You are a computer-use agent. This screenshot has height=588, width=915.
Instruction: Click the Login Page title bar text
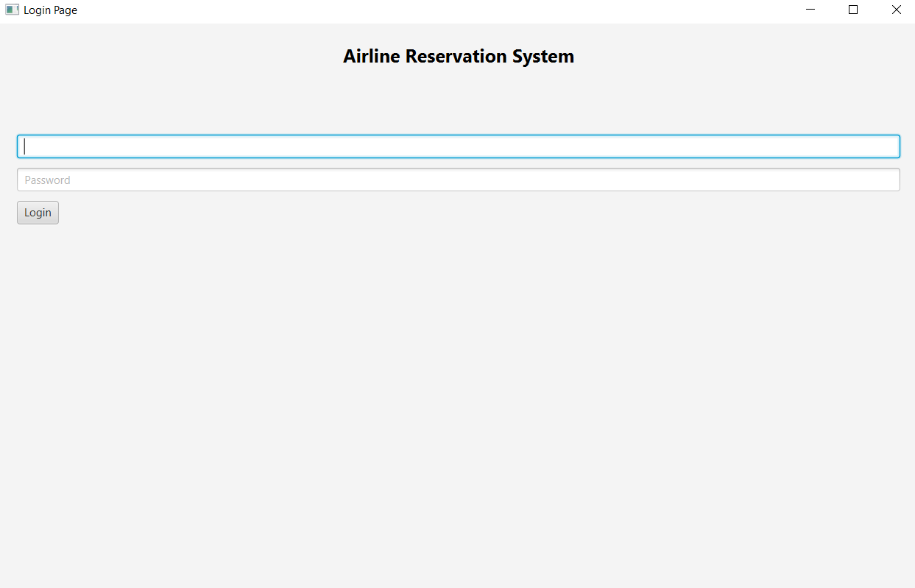click(x=50, y=10)
